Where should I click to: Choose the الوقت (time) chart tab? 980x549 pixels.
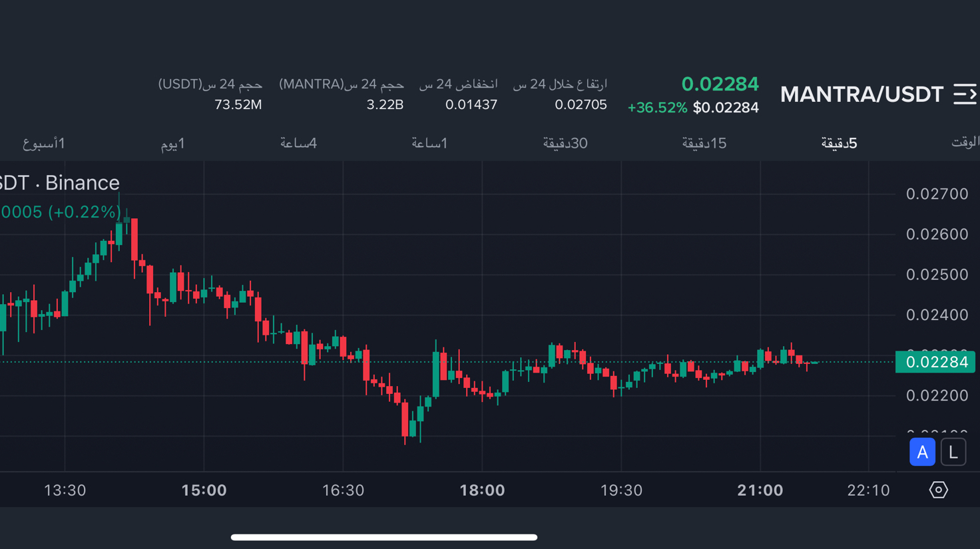(965, 142)
